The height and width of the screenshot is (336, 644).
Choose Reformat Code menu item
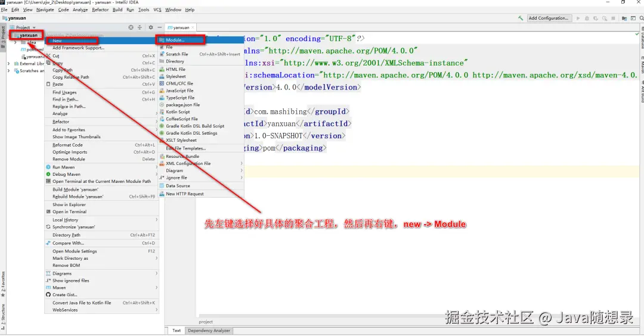102,145
